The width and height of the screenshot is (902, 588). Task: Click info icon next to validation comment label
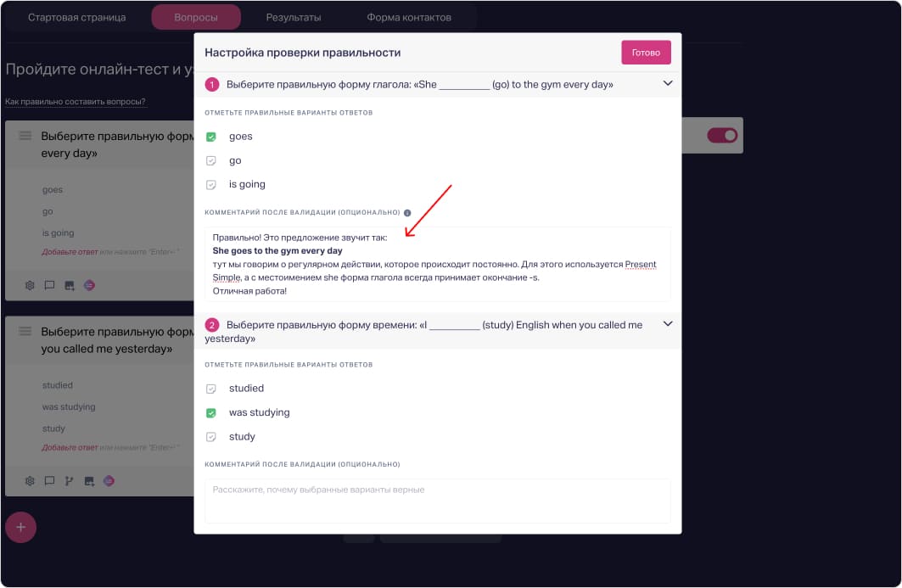point(407,213)
